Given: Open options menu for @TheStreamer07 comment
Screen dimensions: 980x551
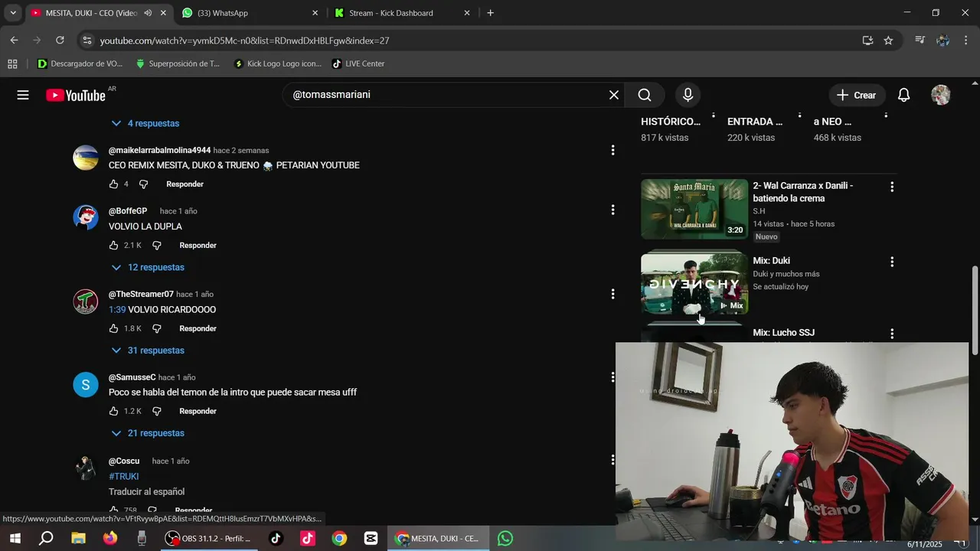Looking at the screenshot, I should click(x=612, y=294).
